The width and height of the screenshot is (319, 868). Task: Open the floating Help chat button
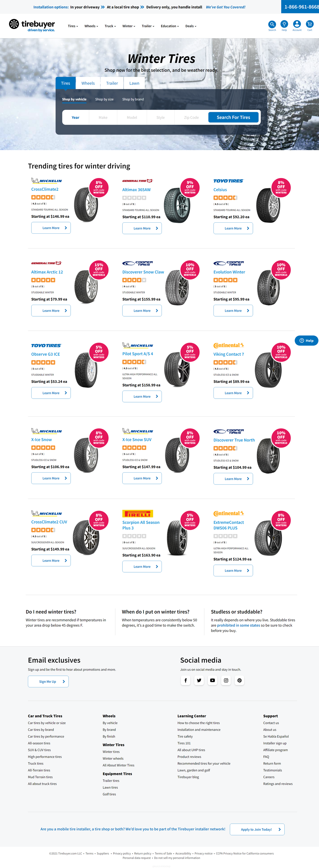(x=306, y=341)
